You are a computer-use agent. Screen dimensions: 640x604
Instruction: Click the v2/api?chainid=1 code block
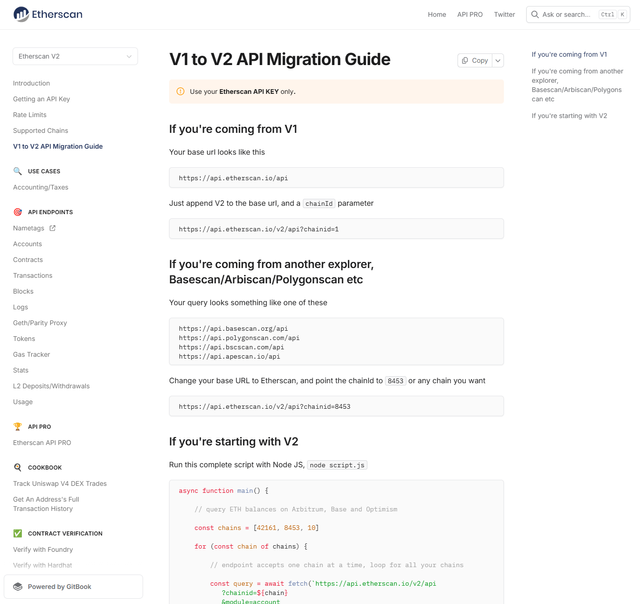[336, 229]
